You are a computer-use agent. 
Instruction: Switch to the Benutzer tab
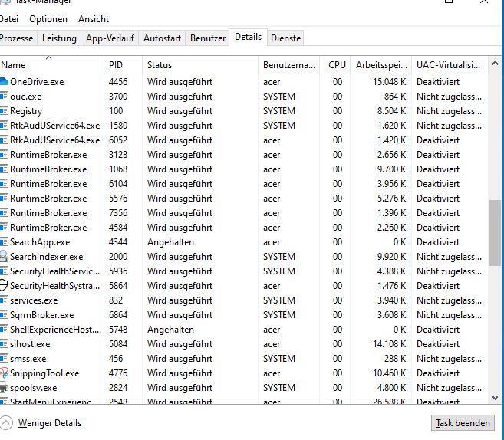point(208,38)
